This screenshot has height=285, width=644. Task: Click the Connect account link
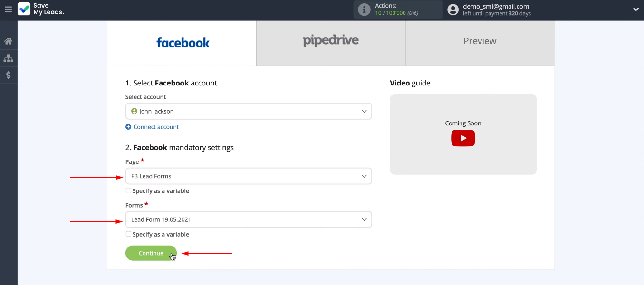[156, 127]
